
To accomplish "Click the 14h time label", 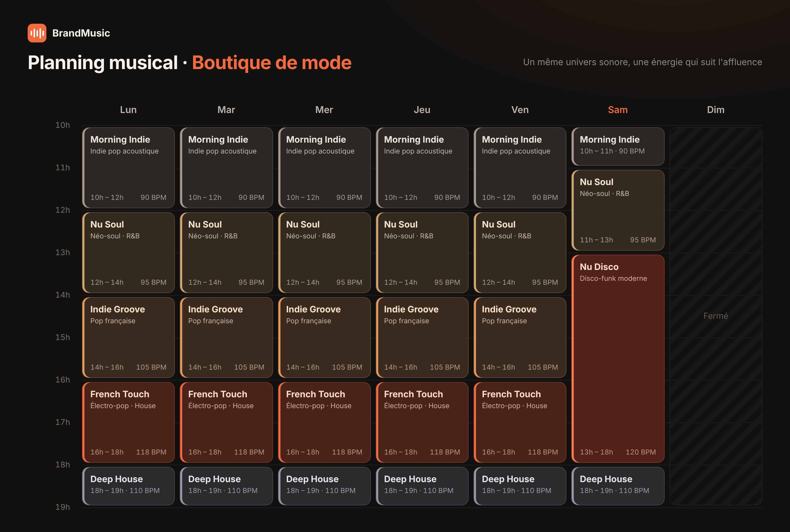I will click(62, 295).
